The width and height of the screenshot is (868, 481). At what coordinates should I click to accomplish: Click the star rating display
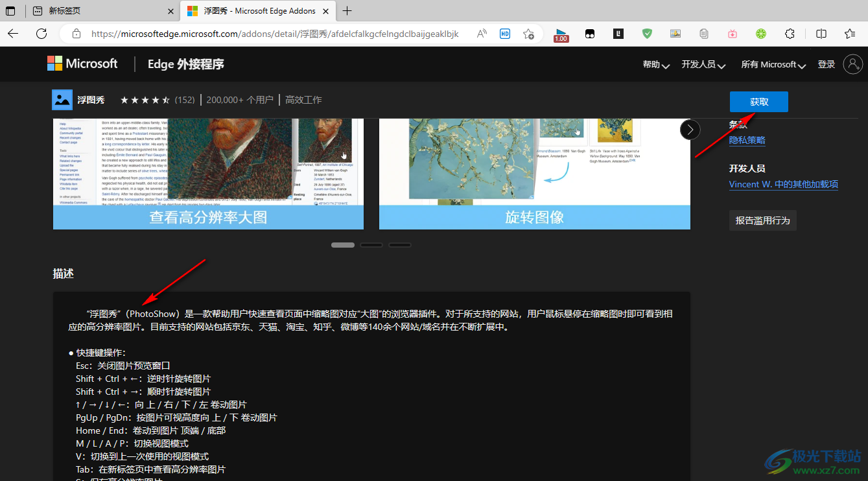(x=145, y=100)
